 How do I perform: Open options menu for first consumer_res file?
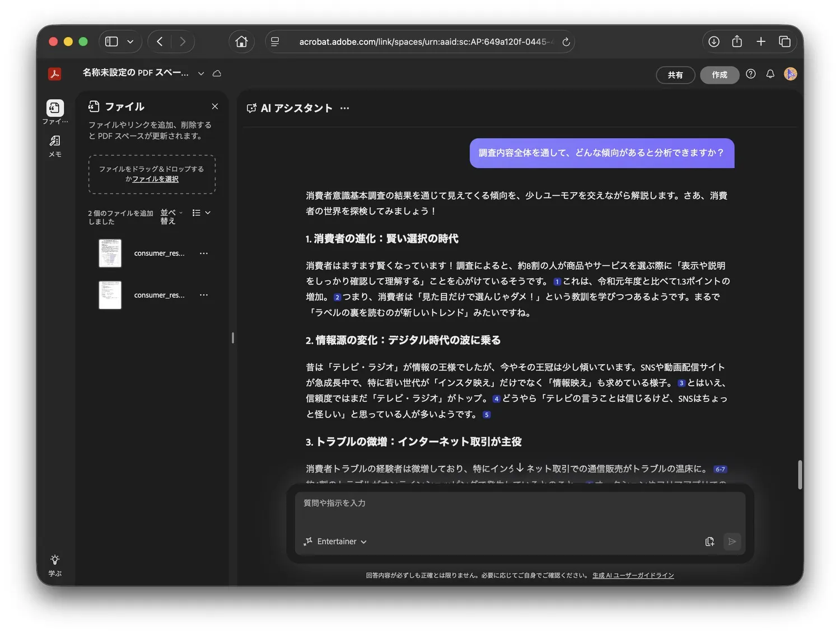pos(204,253)
